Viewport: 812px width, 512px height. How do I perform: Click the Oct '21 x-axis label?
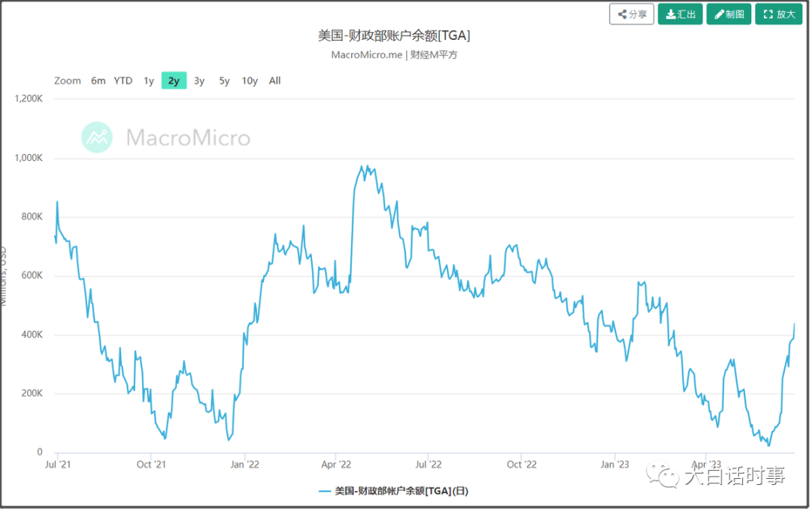151,465
